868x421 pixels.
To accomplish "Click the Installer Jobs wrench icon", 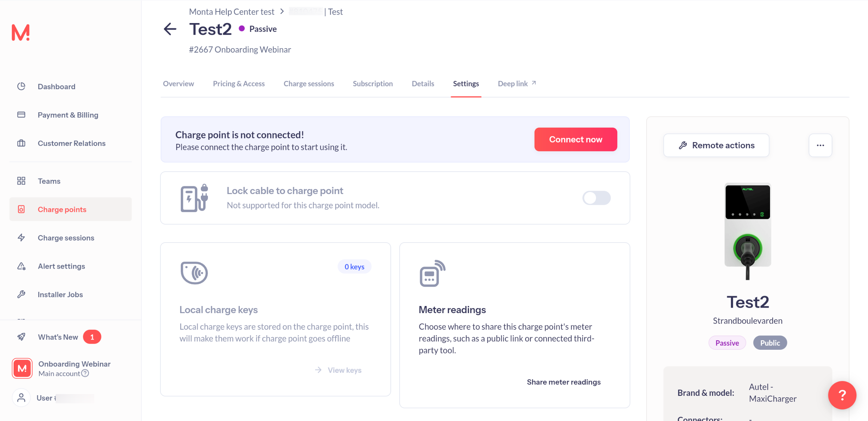I will (21, 294).
